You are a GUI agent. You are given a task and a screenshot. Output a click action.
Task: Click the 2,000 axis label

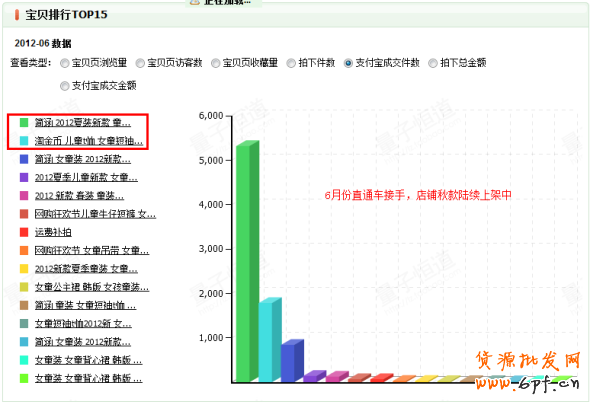(x=211, y=293)
